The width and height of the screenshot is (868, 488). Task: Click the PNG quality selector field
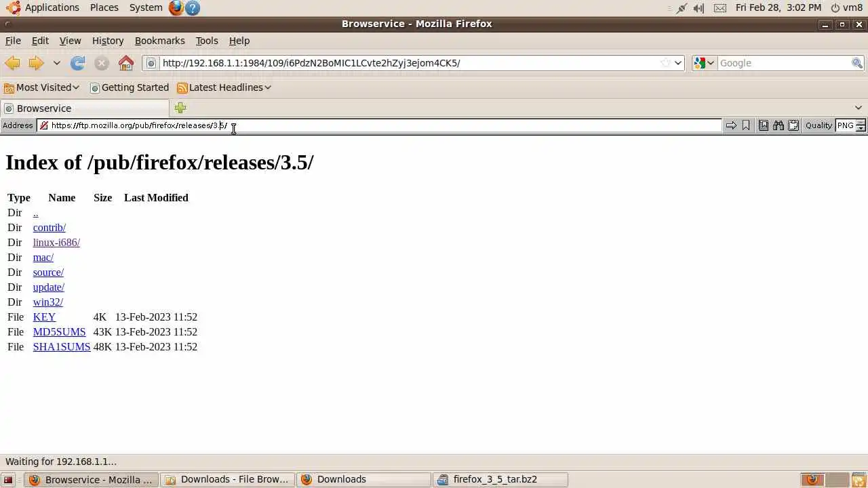coord(845,125)
